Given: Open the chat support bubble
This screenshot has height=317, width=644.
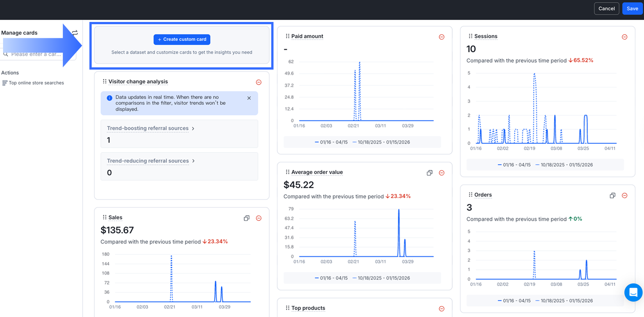Looking at the screenshot, I should coord(633,292).
